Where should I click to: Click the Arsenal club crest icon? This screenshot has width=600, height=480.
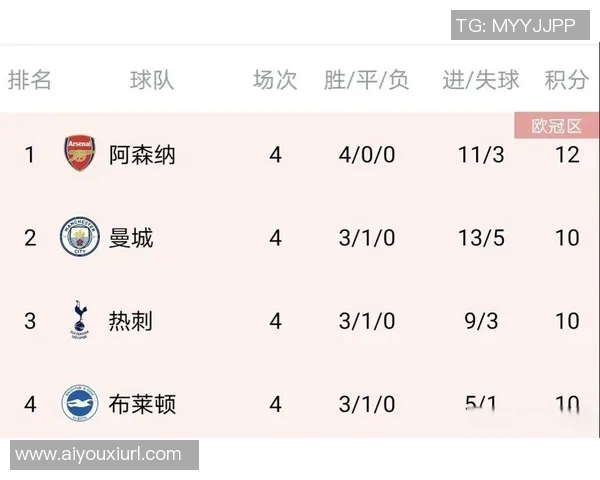pyautogui.click(x=79, y=154)
